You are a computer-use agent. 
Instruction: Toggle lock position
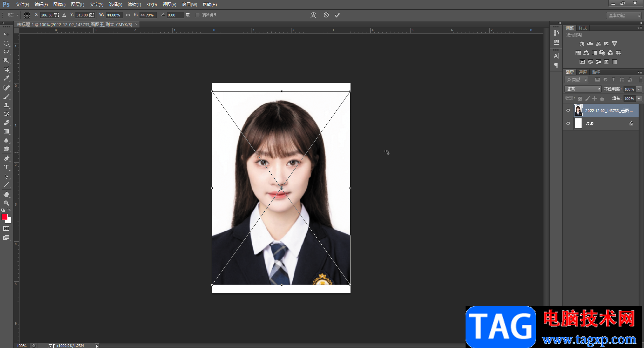(x=594, y=99)
